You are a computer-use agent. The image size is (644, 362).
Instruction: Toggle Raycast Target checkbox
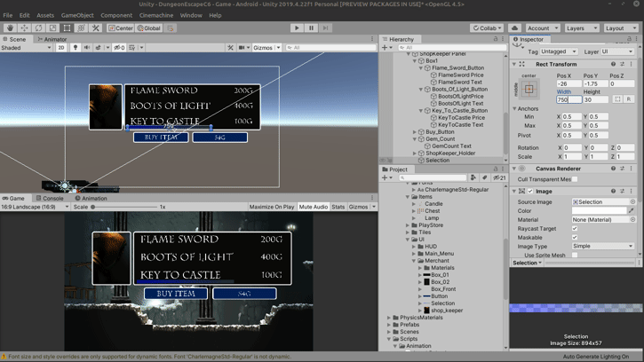575,229
